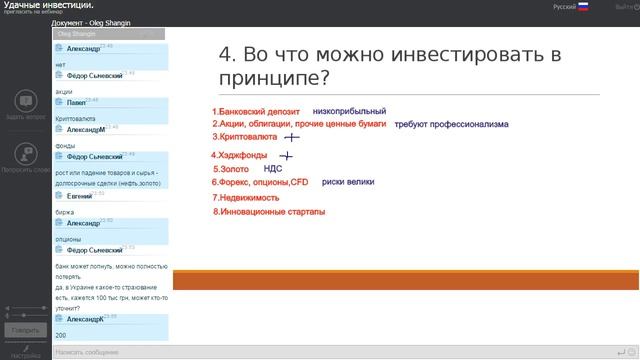Screen dimensions: 640x360
Task: Click slide item '8.Инновационные стартапы'
Action: click(x=269, y=211)
